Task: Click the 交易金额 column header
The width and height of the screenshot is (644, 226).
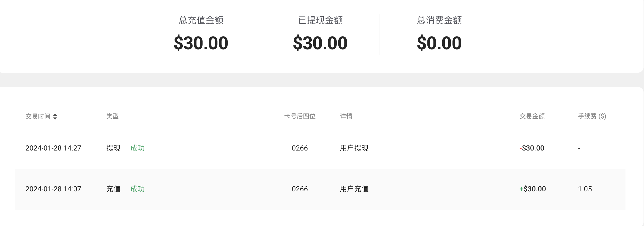Action: click(x=532, y=116)
